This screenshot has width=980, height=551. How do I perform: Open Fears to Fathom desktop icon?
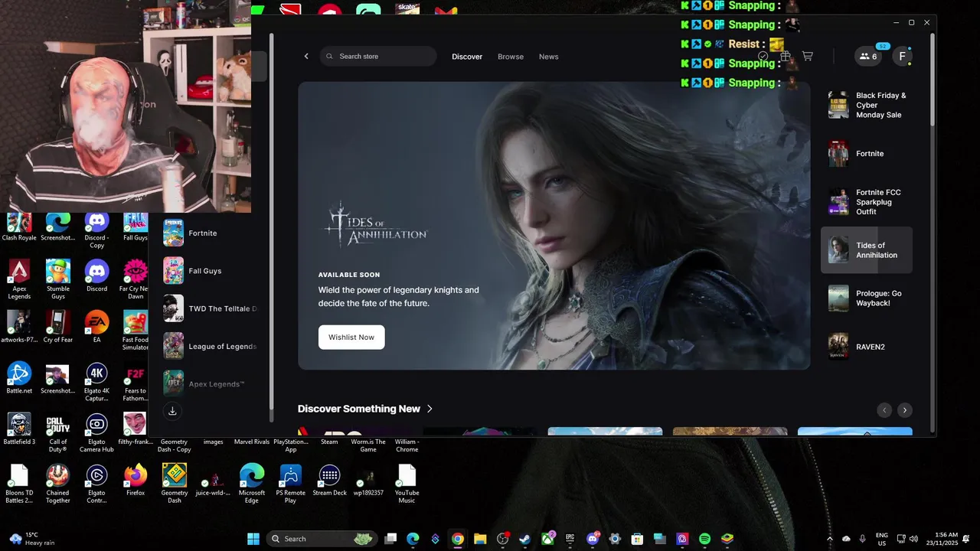[x=136, y=382]
